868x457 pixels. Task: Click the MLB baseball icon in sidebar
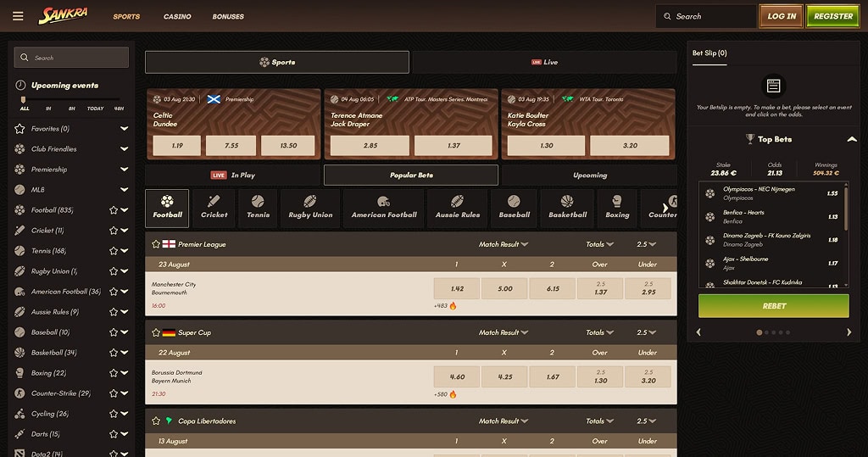[19, 189]
